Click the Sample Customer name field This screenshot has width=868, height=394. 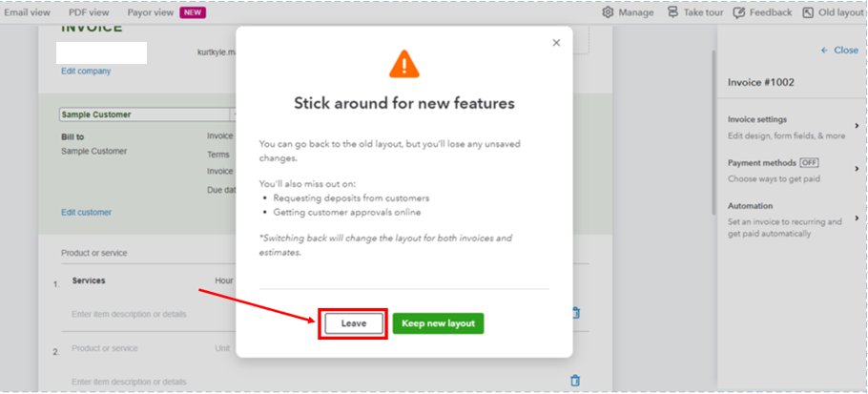[x=143, y=114]
